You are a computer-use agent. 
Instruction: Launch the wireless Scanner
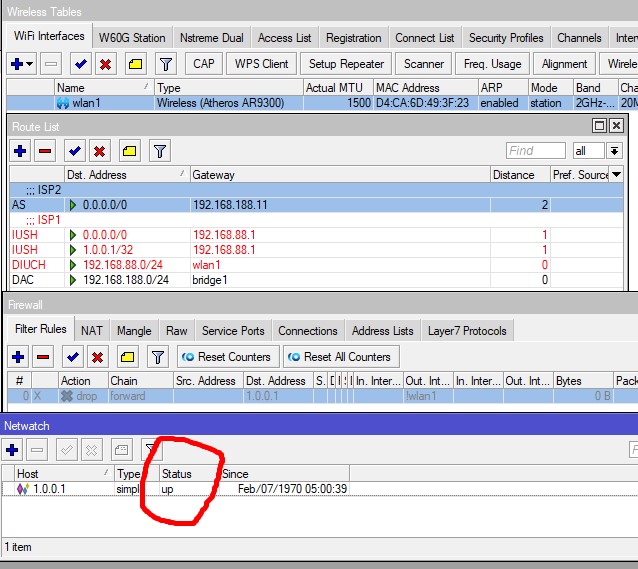point(424,64)
